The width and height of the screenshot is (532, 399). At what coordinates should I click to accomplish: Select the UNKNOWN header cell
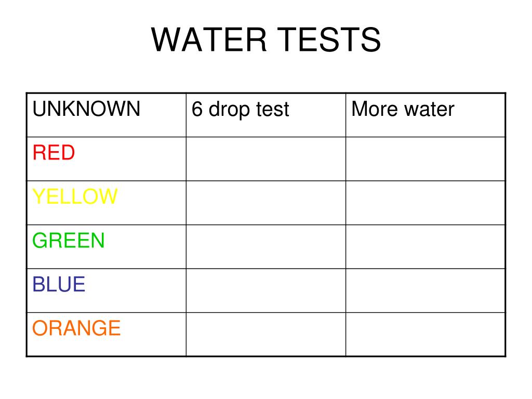click(x=106, y=115)
